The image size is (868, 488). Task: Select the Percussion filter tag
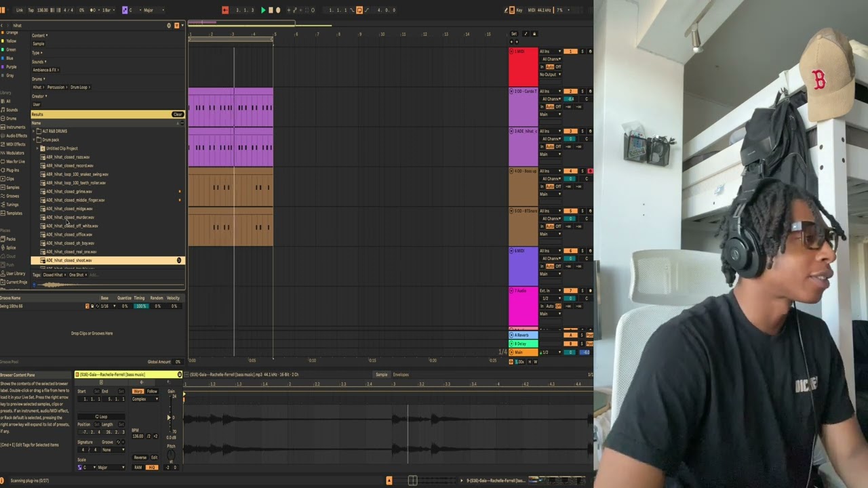point(57,87)
